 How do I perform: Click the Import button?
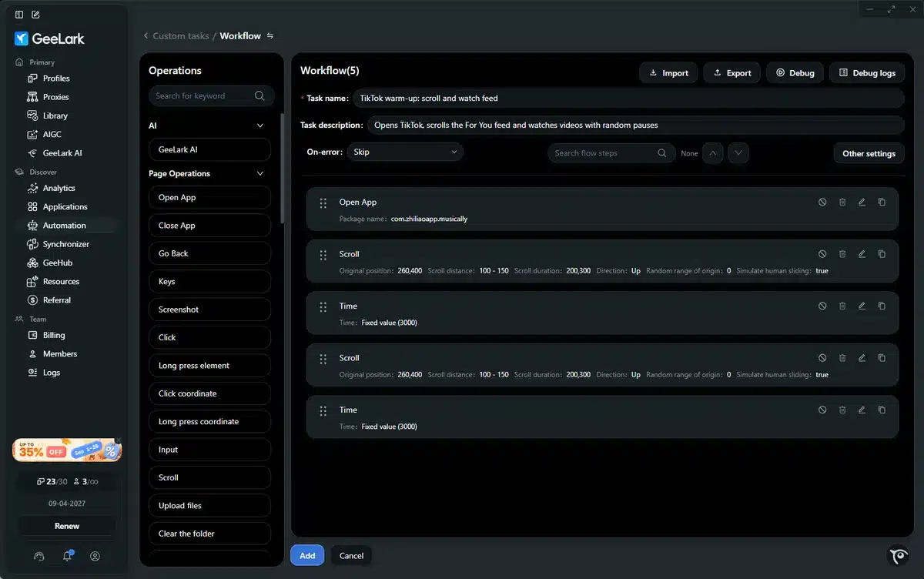[x=668, y=72]
